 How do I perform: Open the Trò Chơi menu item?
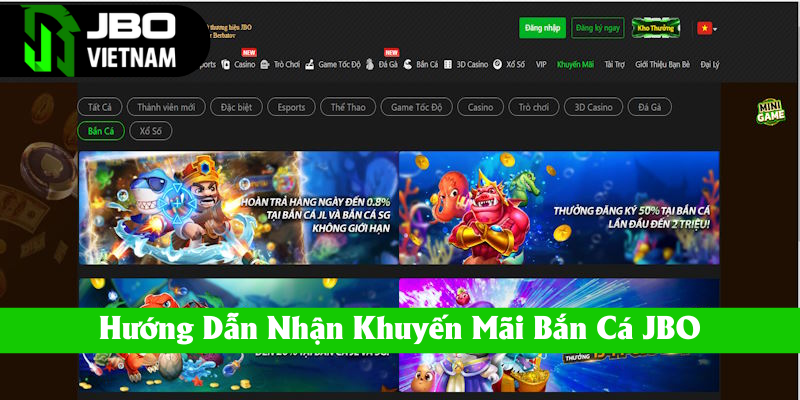pos(287,65)
